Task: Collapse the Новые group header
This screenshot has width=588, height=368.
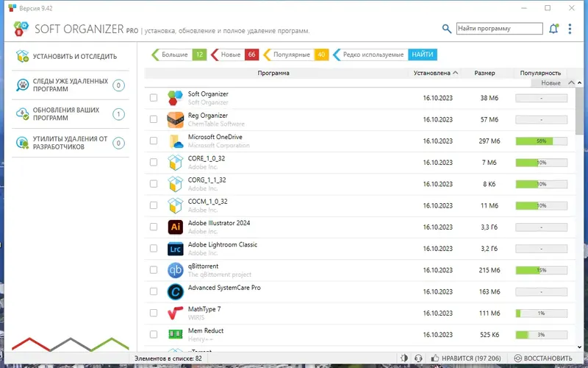Action: click(571, 82)
